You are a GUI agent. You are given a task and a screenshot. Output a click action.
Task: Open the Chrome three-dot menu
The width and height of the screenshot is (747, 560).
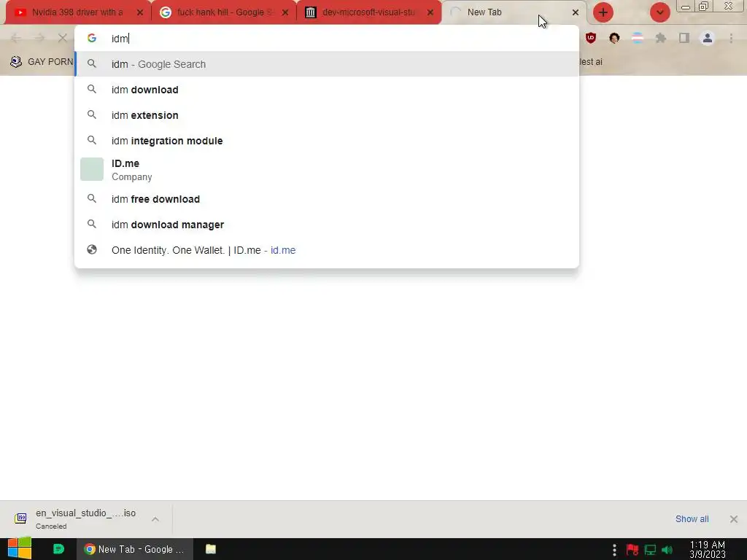[731, 38]
